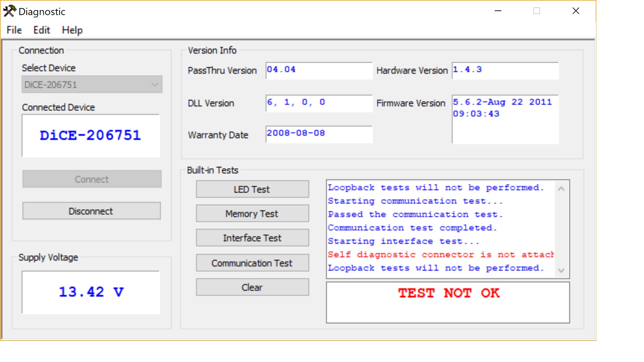Clear the test log output
The height and width of the screenshot is (362, 644).
[252, 288]
